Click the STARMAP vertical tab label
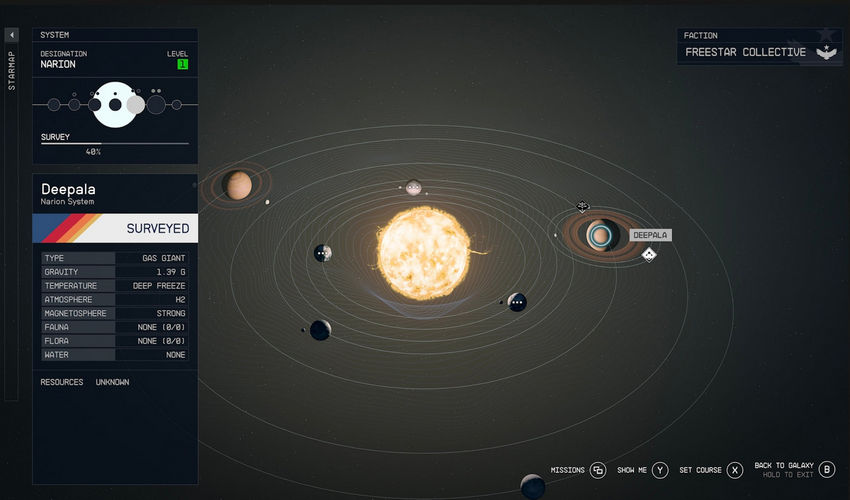This screenshot has width=850, height=500. [x=11, y=70]
